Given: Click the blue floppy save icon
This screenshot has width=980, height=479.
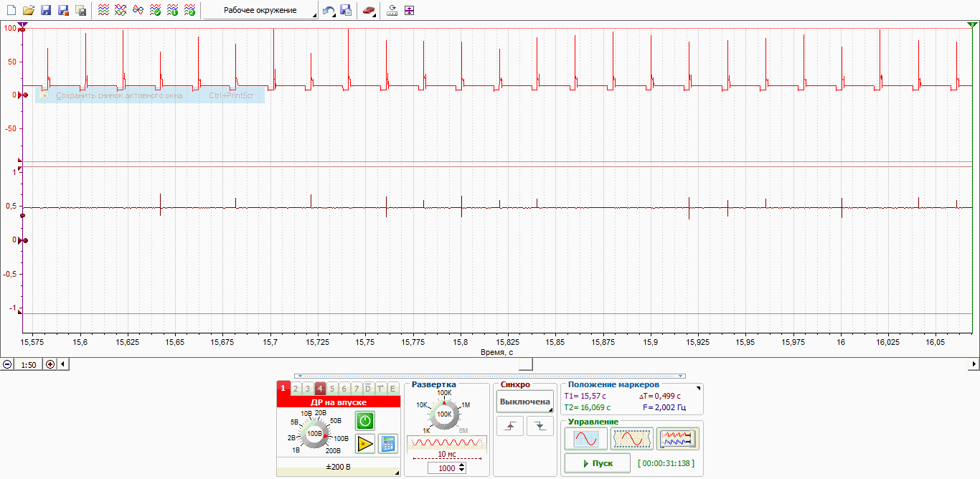Looking at the screenshot, I should pos(45,11).
